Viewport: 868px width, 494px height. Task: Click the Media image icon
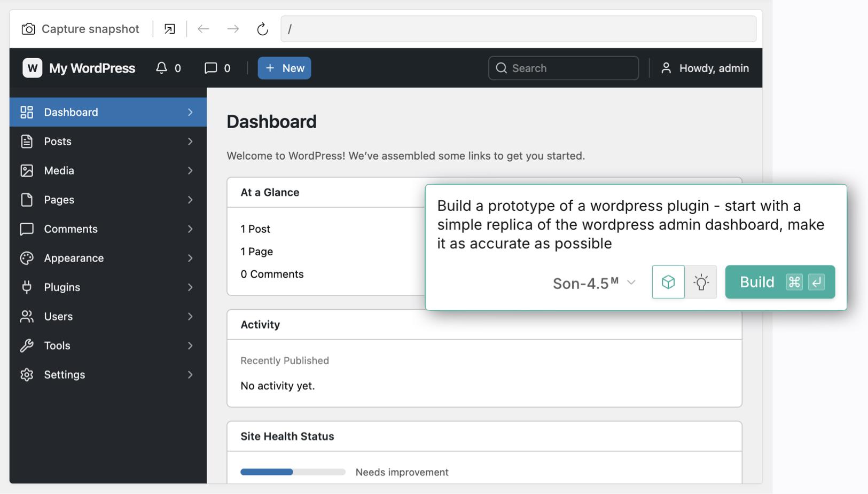coord(27,170)
